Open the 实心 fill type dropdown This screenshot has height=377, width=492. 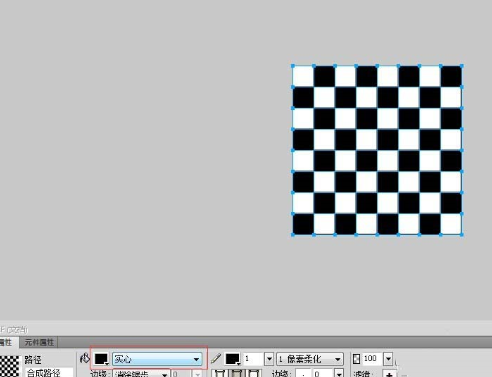tap(157, 359)
